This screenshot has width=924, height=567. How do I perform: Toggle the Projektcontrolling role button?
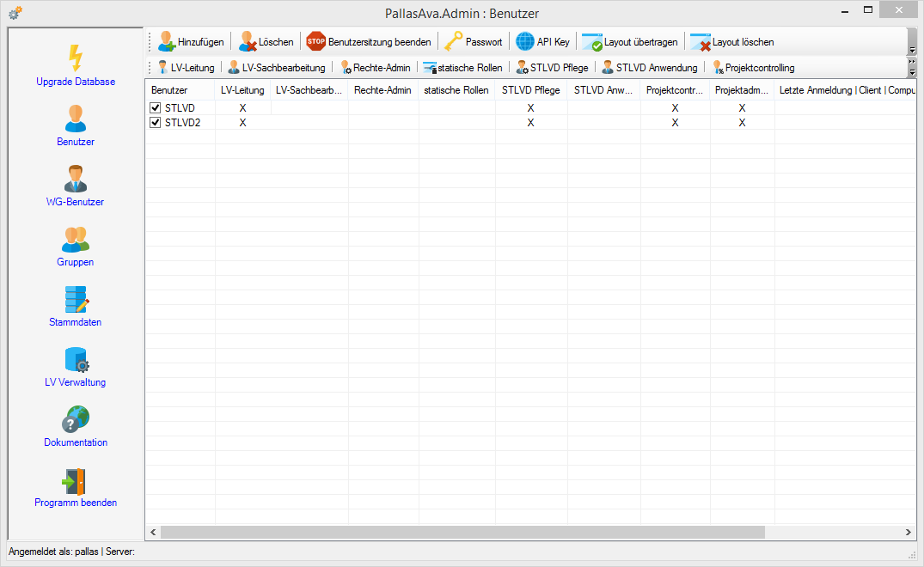(753, 68)
